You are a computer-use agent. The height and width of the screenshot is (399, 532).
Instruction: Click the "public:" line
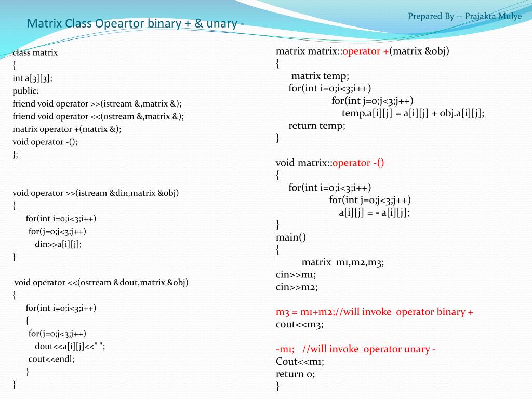pos(26,91)
